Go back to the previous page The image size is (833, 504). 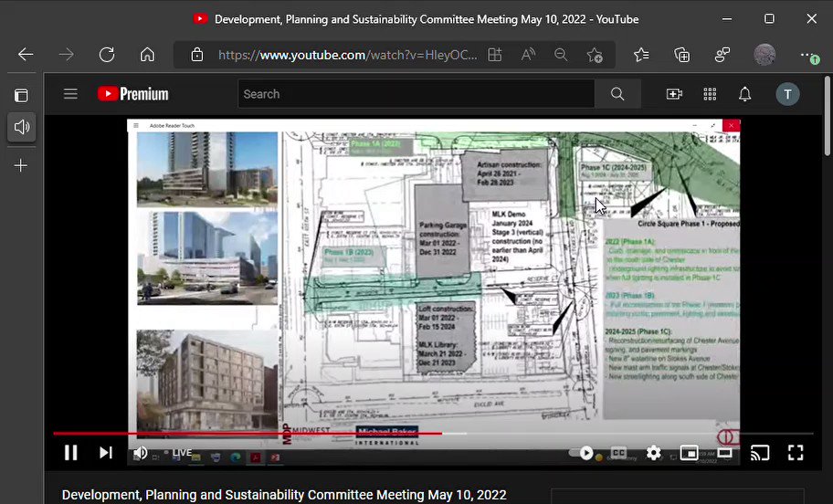click(x=26, y=54)
